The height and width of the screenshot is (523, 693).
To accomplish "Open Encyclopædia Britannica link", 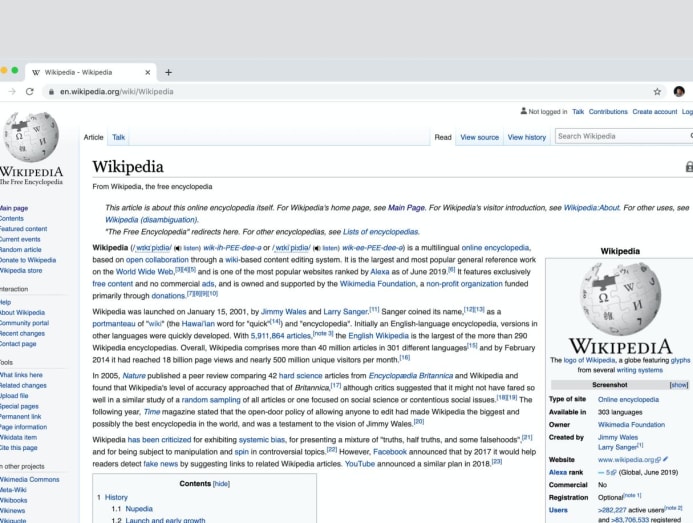I will point(411,376).
